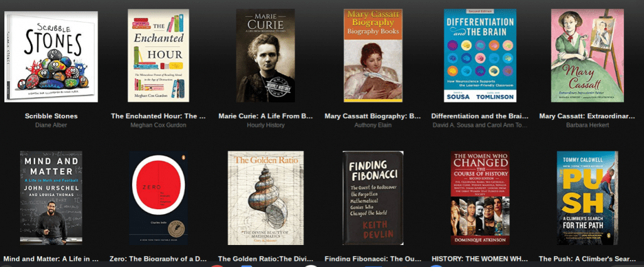Open Mary Cassatt Biography orange cover
The height and width of the screenshot is (267, 644).
[x=373, y=55]
